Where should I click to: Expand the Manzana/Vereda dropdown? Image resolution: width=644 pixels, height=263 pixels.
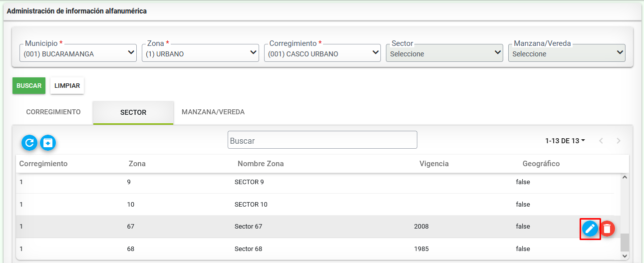567,52
